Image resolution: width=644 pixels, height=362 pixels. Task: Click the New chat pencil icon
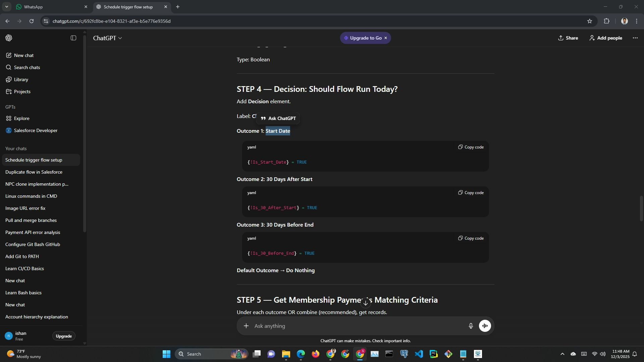(x=9, y=55)
